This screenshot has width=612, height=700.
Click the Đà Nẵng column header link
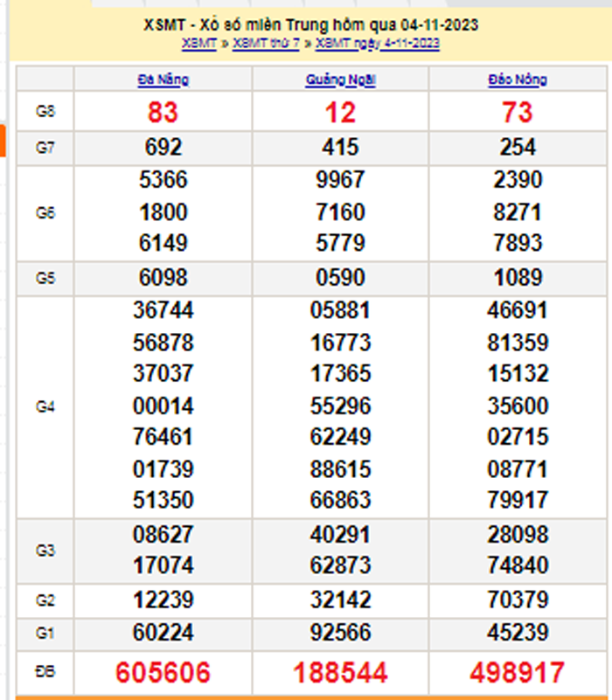163,80
